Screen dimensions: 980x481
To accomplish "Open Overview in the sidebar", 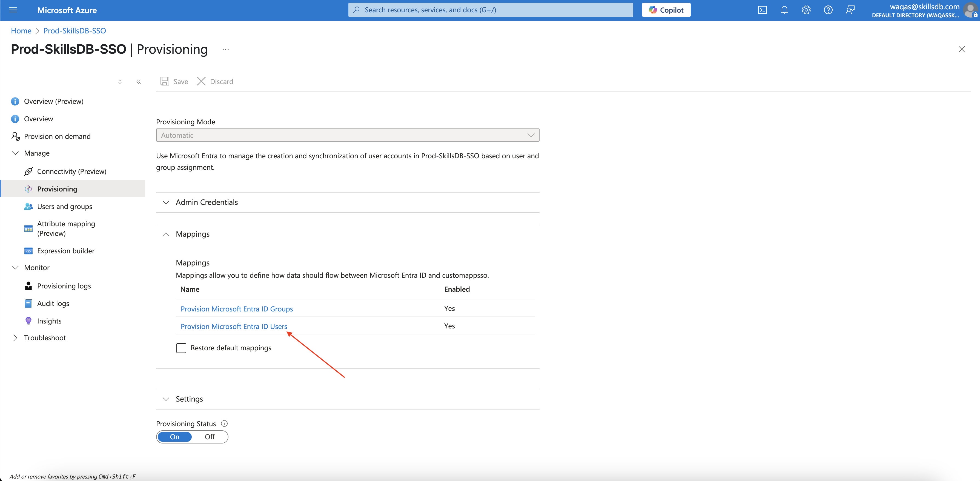I will [38, 119].
